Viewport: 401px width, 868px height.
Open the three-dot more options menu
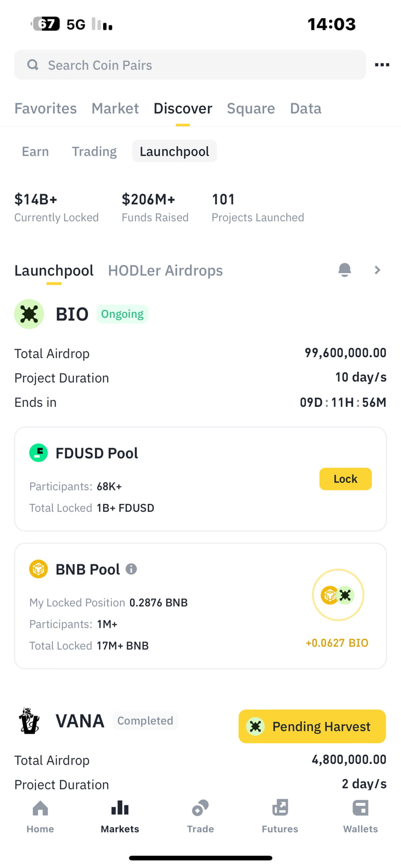(x=382, y=65)
